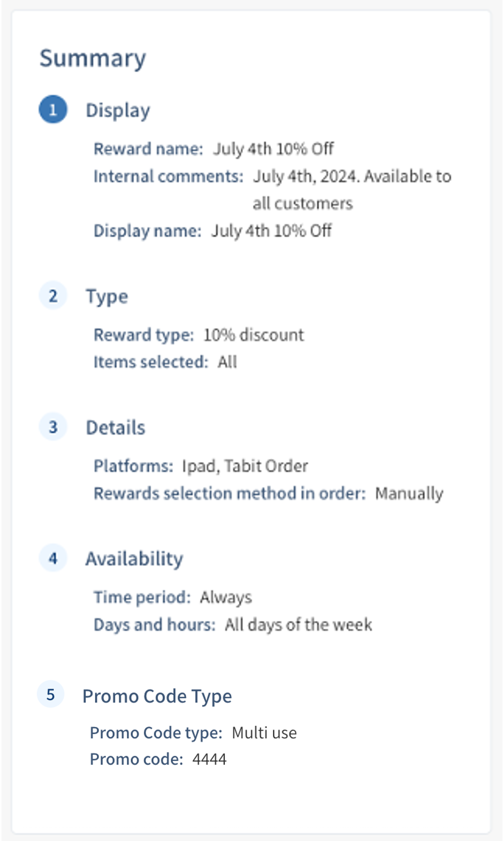Click the Display name value
The image size is (504, 841).
click(x=271, y=231)
